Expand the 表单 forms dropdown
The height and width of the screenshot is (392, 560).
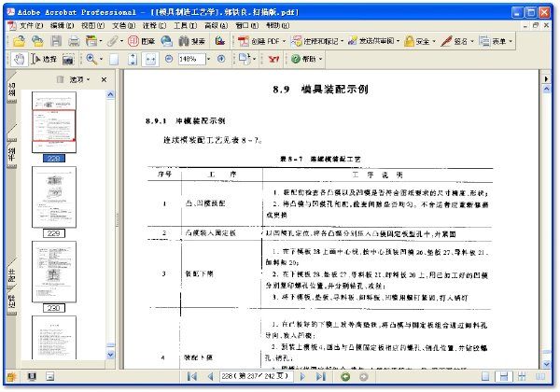pos(511,41)
